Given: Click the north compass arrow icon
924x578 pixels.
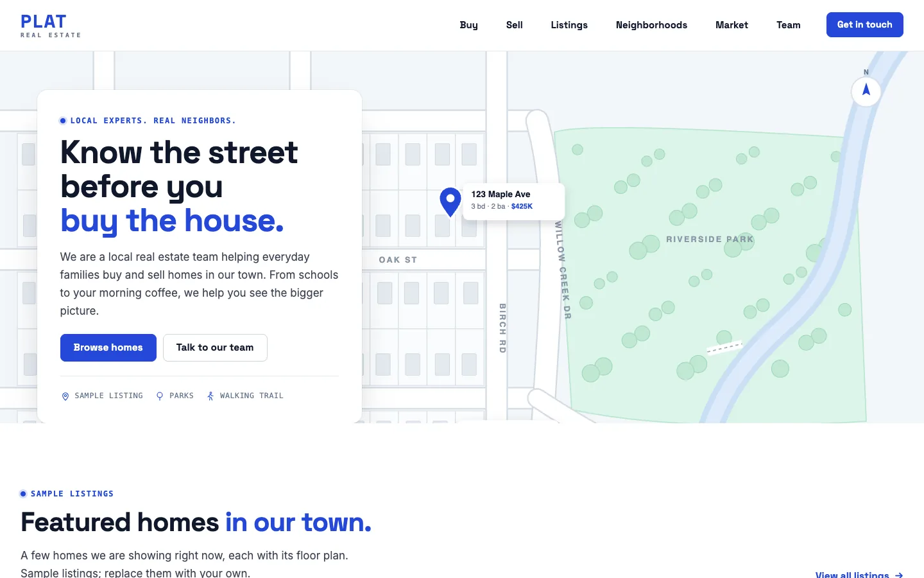Looking at the screenshot, I should (x=866, y=91).
